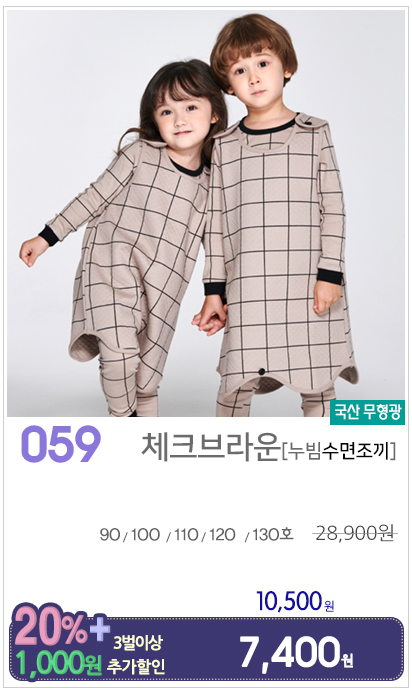The image size is (412, 700).
Task: Click the pink 20% discount badge
Action: [x=50, y=626]
